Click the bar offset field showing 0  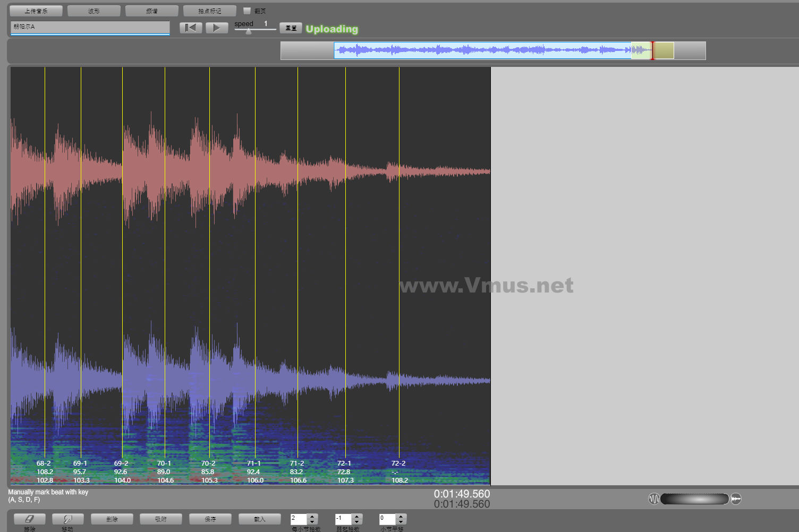click(387, 519)
